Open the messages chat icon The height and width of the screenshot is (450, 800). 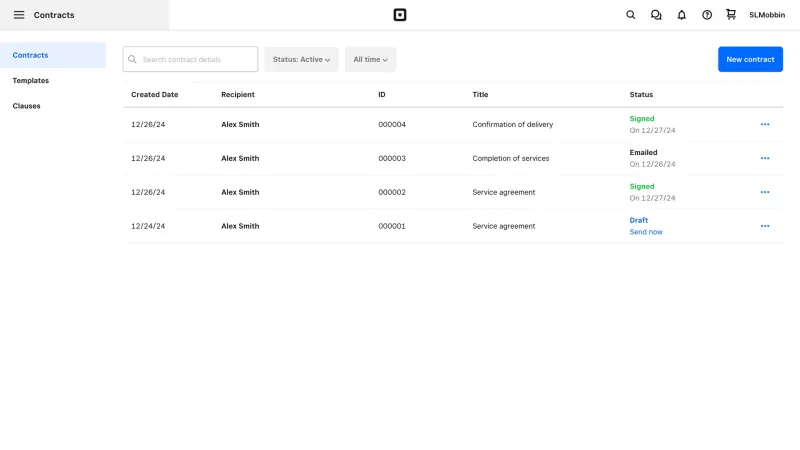[656, 15]
